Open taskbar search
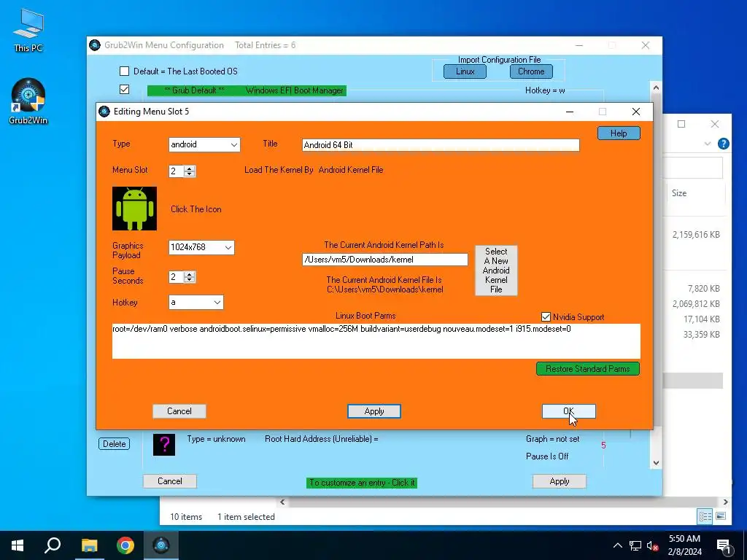The image size is (747, 560). tap(53, 545)
